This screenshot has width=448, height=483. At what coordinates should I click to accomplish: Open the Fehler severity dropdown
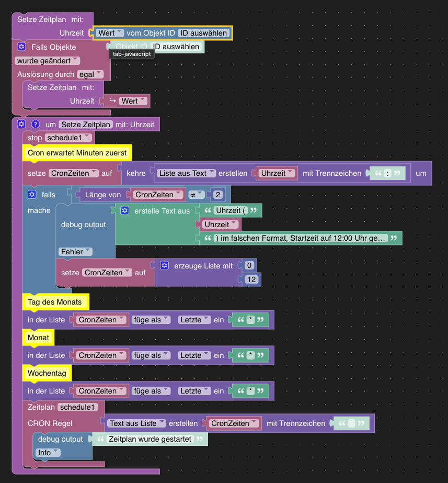75,252
